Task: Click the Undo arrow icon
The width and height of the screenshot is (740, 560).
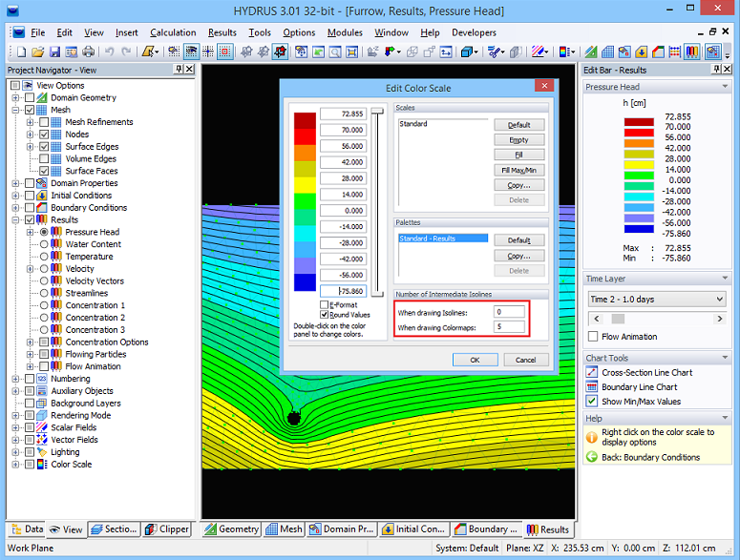Action: (x=110, y=52)
